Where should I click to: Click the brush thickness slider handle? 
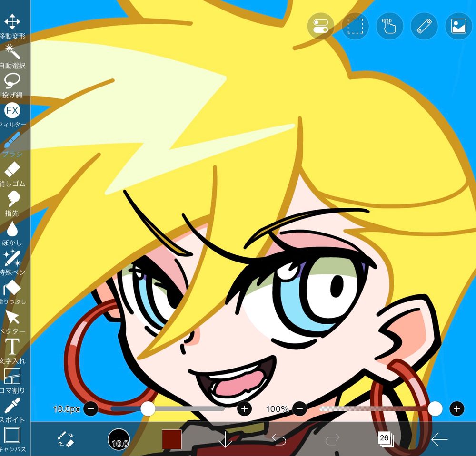tap(148, 409)
